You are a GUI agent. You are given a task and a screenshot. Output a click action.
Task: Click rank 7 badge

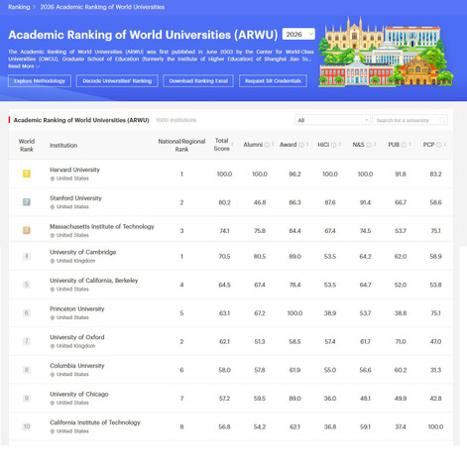[x=27, y=341]
